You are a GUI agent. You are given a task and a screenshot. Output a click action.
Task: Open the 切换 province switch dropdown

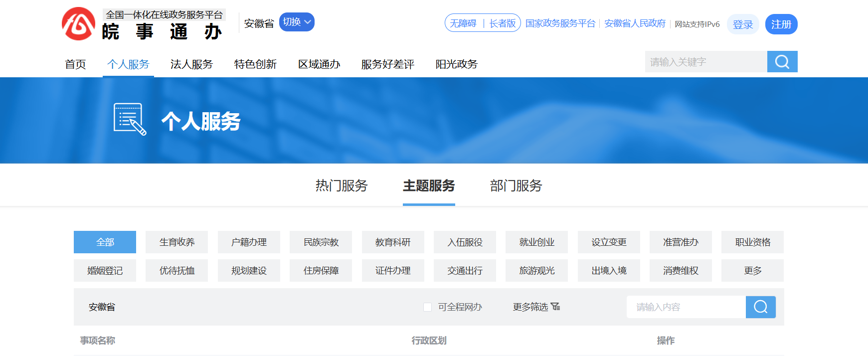[x=297, y=22]
